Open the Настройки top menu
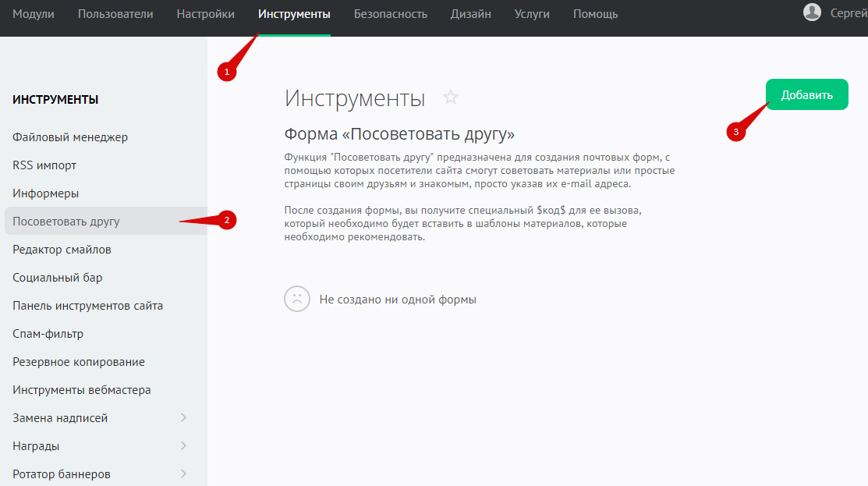The image size is (868, 486). [x=205, y=14]
